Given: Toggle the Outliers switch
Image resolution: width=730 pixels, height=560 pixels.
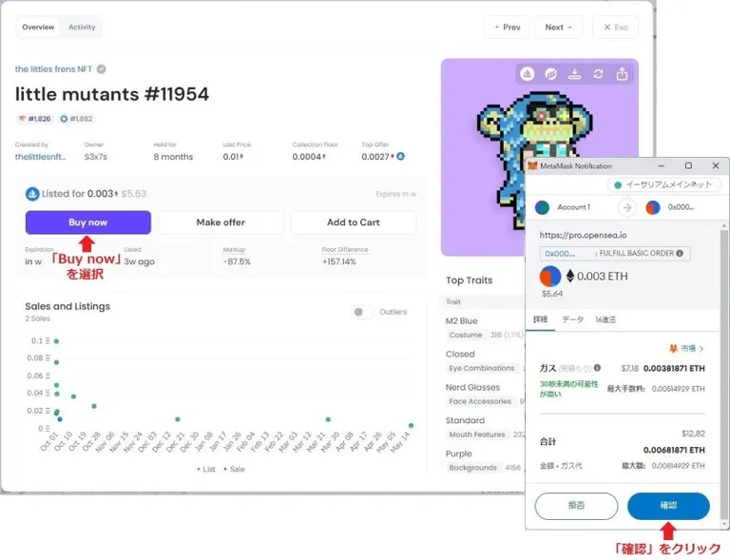Looking at the screenshot, I should (363, 312).
